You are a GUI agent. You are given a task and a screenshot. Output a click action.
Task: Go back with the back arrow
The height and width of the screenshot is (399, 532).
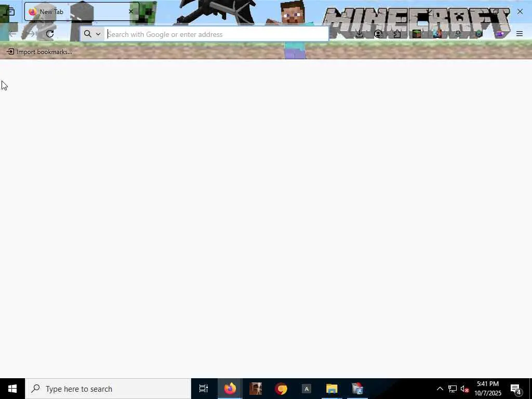click(12, 34)
